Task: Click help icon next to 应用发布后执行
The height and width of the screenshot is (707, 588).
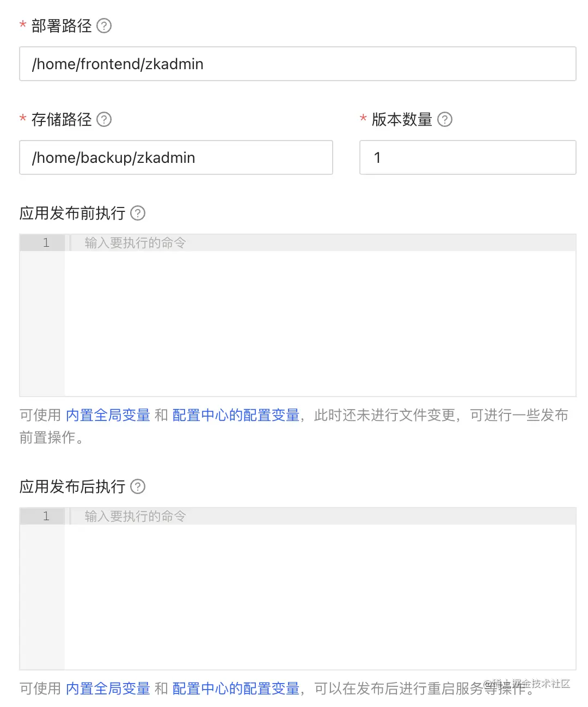Action: click(138, 486)
